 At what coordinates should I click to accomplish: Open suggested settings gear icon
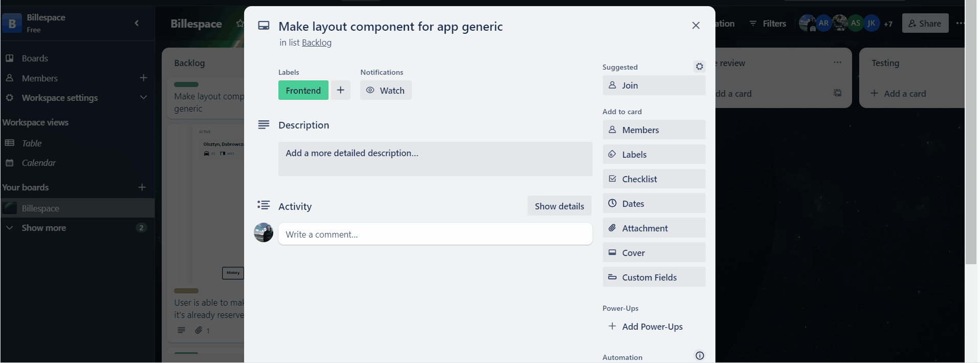(x=699, y=67)
